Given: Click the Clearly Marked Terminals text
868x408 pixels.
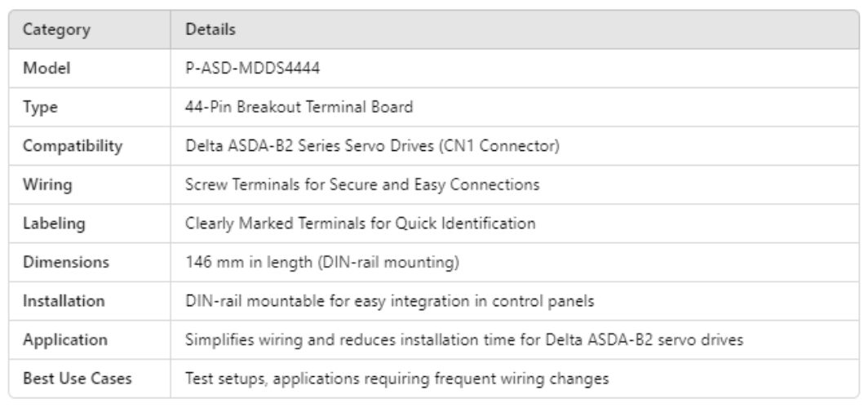Looking at the screenshot, I should 360,224.
